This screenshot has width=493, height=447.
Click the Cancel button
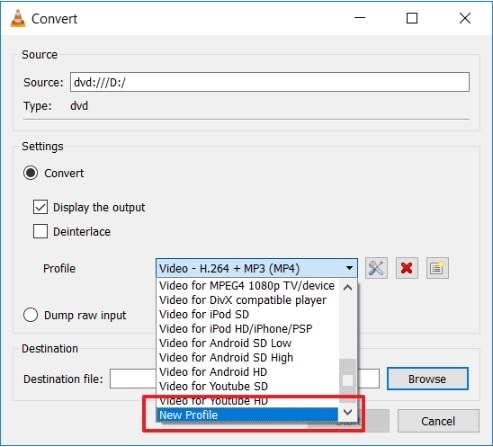coord(438,421)
